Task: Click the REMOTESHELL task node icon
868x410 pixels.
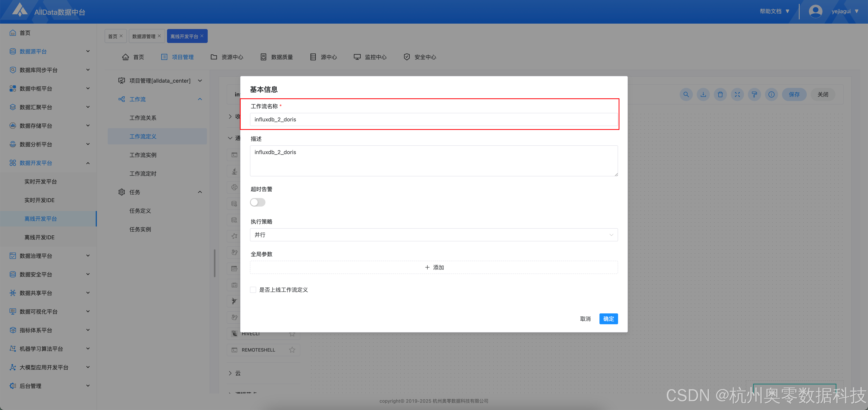Action: [x=234, y=350]
